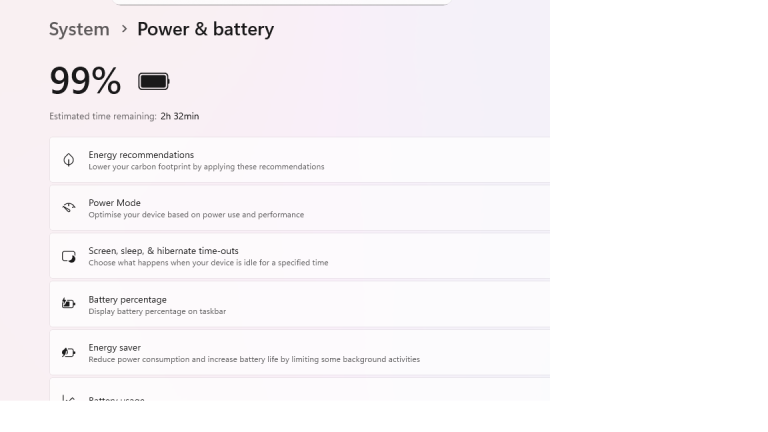The height and width of the screenshot is (432, 768).
Task: Select the Battery percentage label
Action: tap(127, 299)
